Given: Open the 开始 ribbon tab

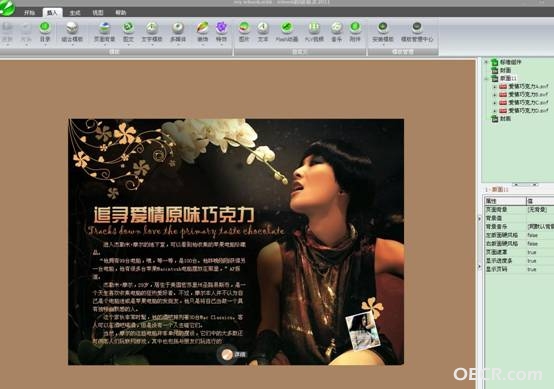Looking at the screenshot, I should tap(29, 13).
